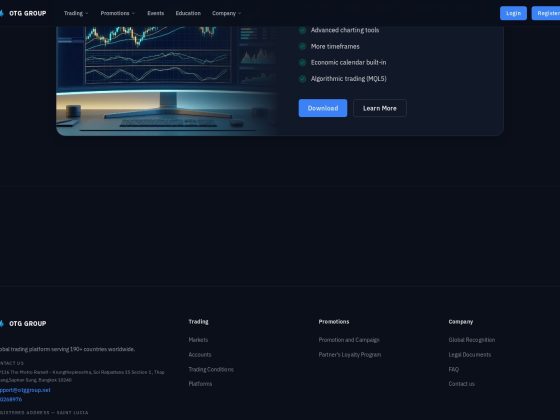Open Partner's Loyalty Program link
The height and width of the screenshot is (420, 560).
pos(350,355)
